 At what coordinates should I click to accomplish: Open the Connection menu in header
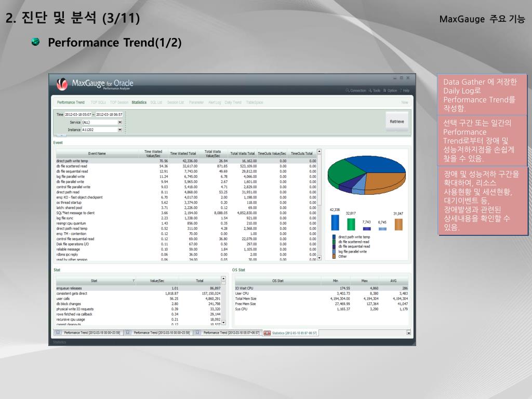(356, 90)
